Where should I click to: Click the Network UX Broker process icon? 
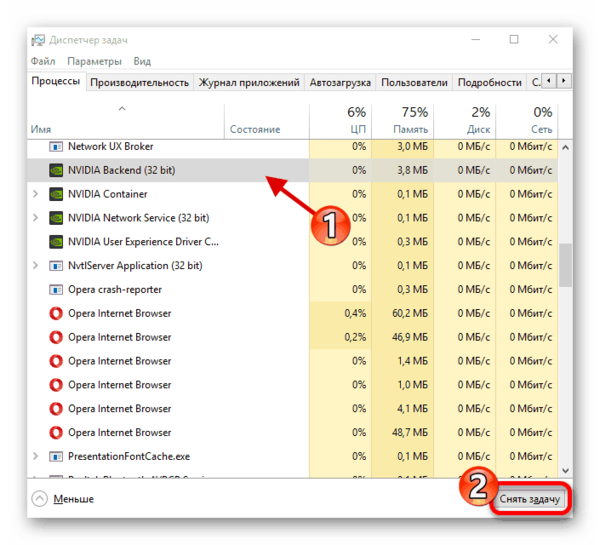coord(56,147)
